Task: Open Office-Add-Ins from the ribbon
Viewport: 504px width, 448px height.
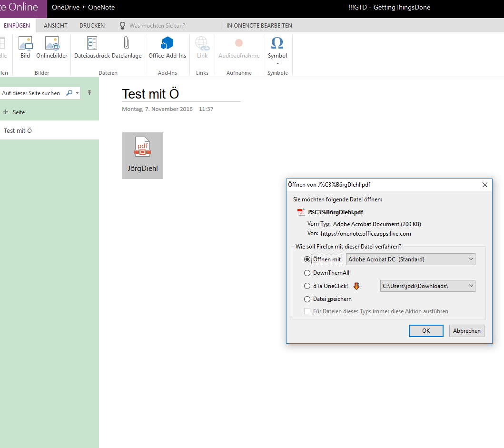Action: coord(167,44)
